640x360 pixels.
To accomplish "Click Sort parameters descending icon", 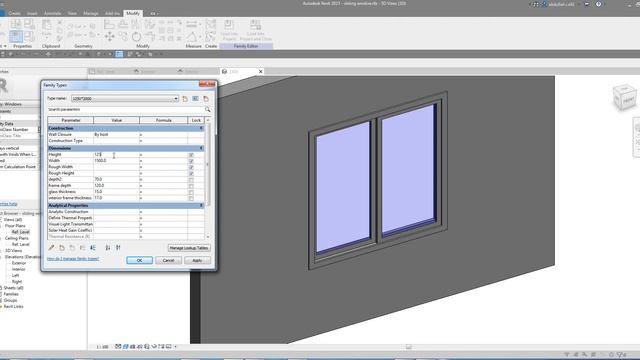I will click(118, 247).
